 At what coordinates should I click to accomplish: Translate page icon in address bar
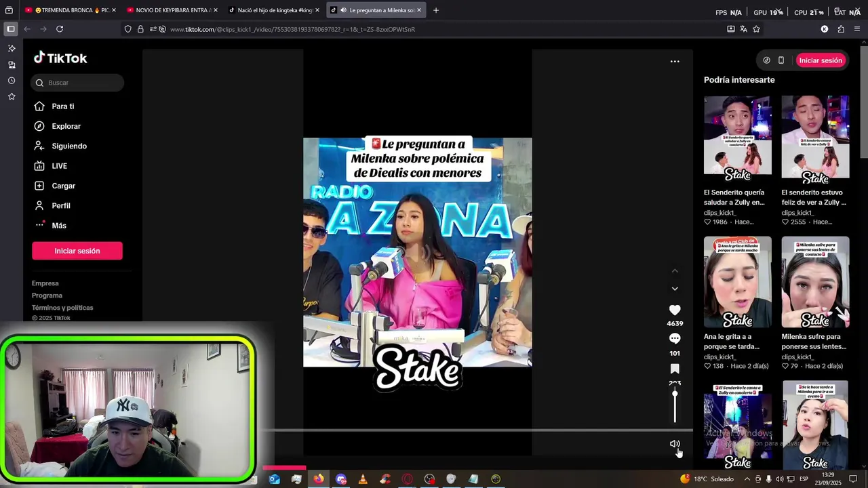click(743, 29)
